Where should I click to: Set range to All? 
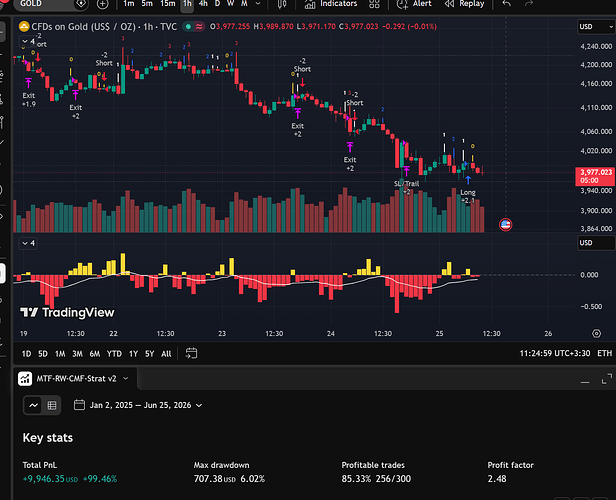[166, 354]
